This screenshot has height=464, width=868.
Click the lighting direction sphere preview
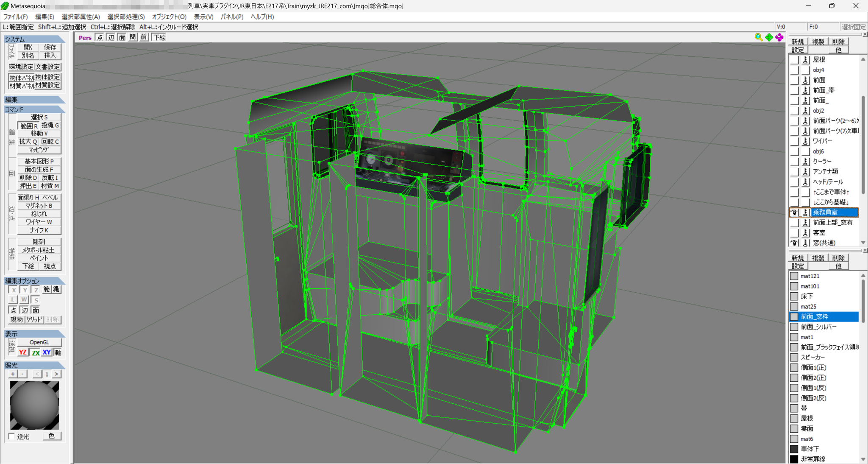[x=34, y=405]
